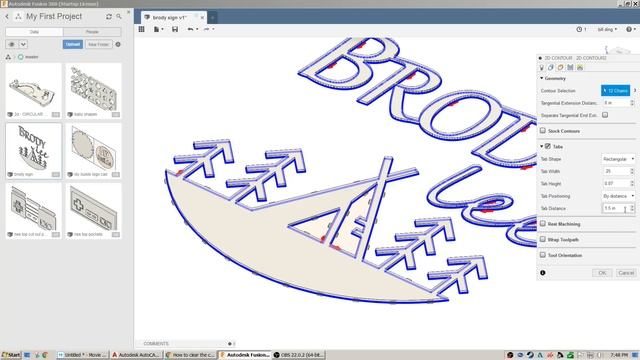Edit the Tab Width field
640x360 pixels.
[x=616, y=171]
